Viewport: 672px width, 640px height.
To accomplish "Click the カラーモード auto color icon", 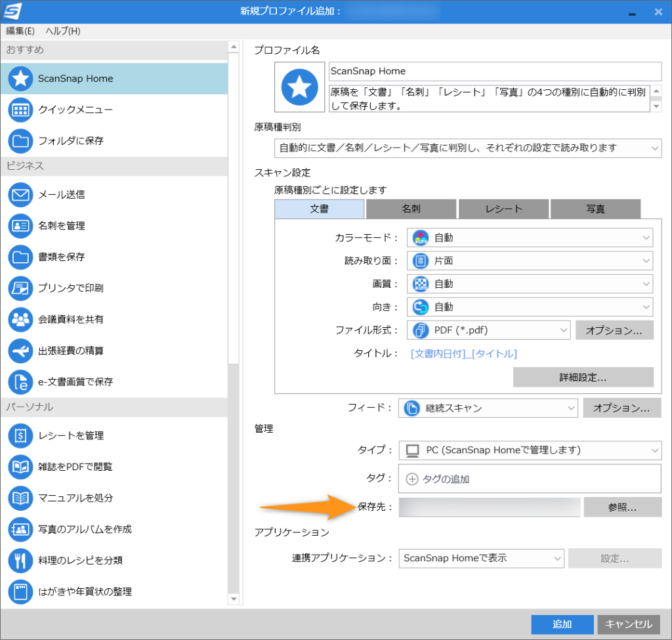I will [x=421, y=238].
